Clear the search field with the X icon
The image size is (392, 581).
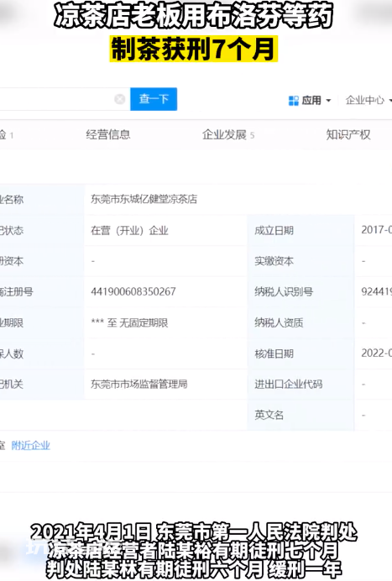120,99
